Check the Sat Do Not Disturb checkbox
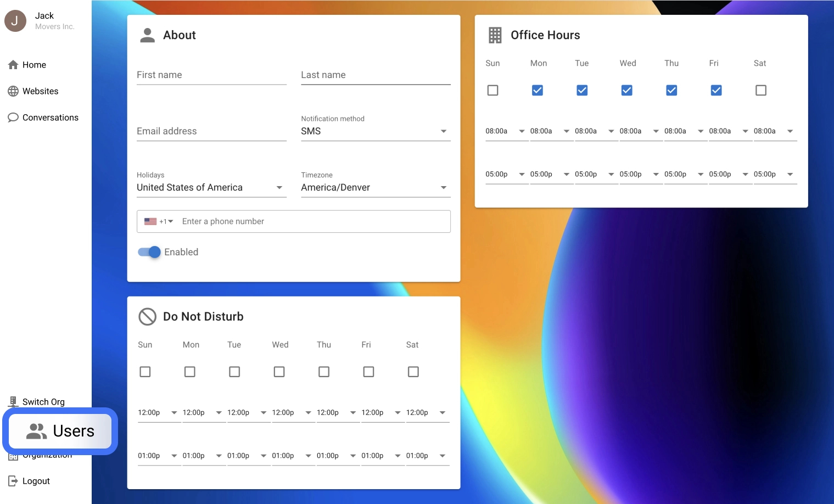This screenshot has height=504, width=834. 413,372
